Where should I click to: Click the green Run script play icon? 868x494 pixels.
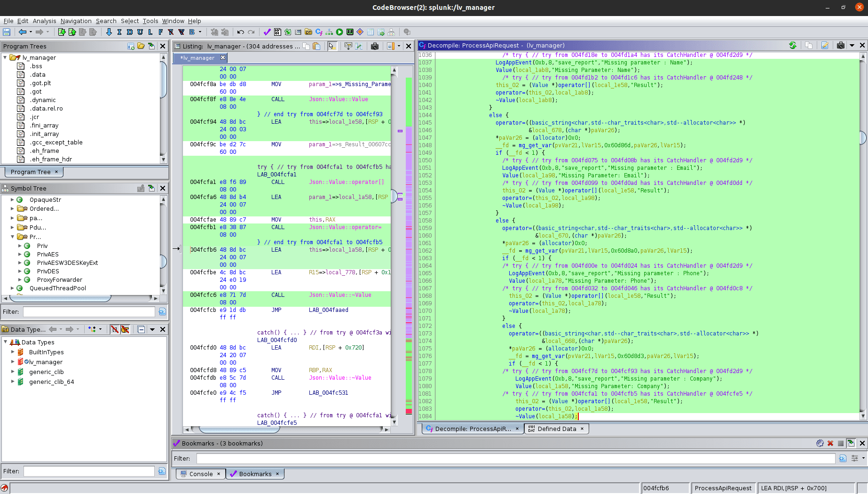point(339,32)
